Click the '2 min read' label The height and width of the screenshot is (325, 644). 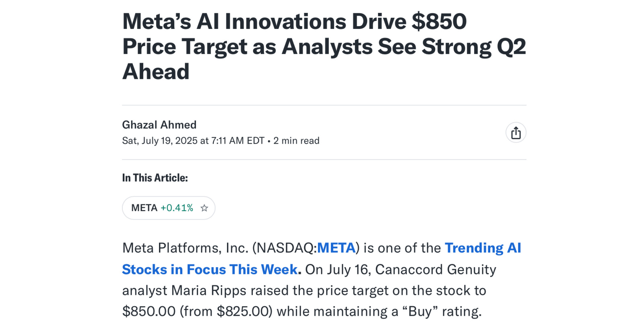tap(296, 141)
